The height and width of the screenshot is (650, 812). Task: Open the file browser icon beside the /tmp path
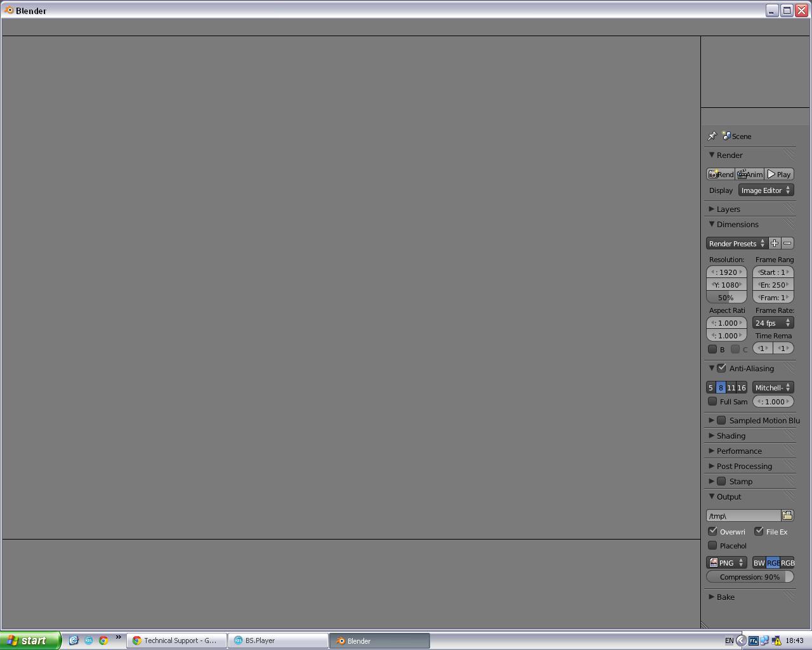[x=787, y=515]
